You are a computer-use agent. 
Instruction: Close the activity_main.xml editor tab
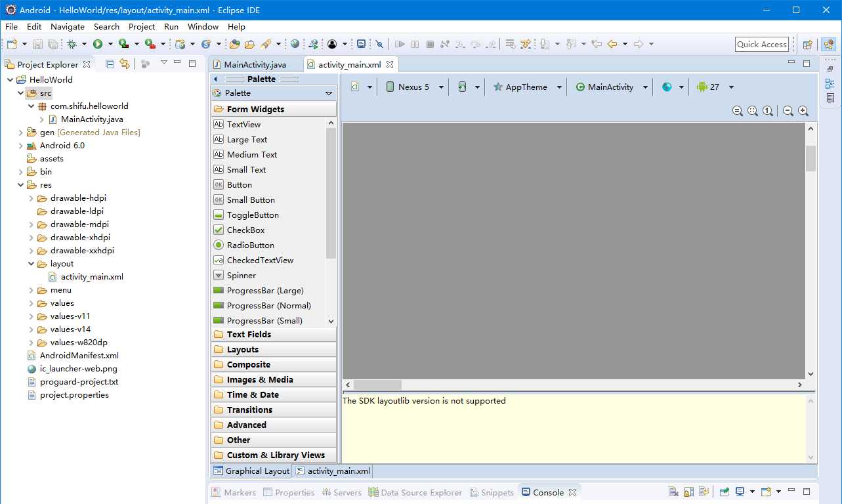(390, 64)
